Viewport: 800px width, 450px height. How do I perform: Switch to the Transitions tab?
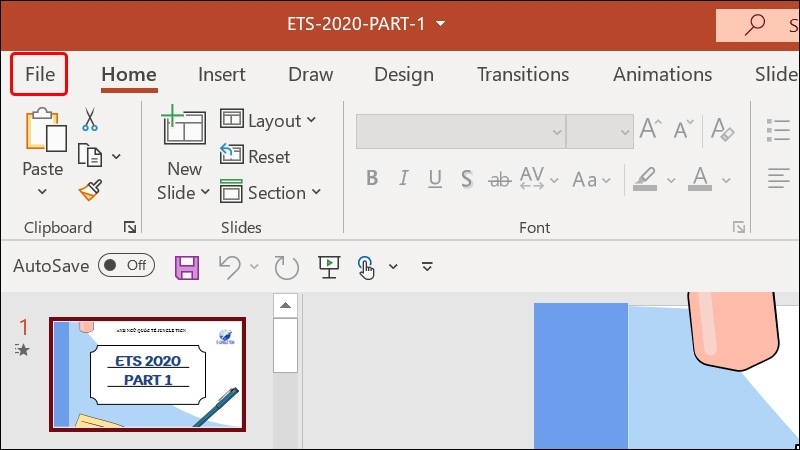pyautogui.click(x=523, y=74)
